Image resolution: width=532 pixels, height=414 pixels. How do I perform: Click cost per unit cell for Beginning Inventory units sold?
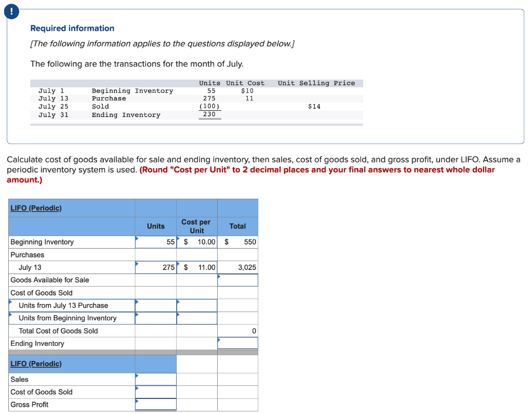(x=197, y=318)
